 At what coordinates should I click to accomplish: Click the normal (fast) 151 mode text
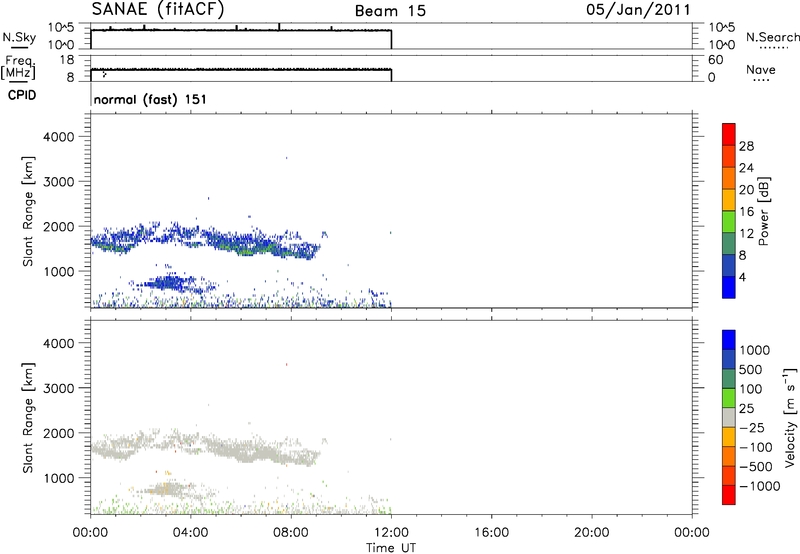[x=150, y=99]
